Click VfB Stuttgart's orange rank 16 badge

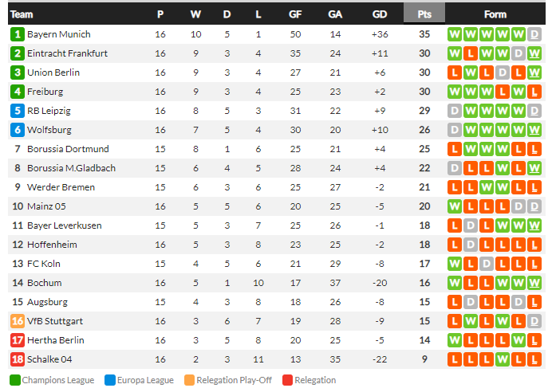(18, 321)
